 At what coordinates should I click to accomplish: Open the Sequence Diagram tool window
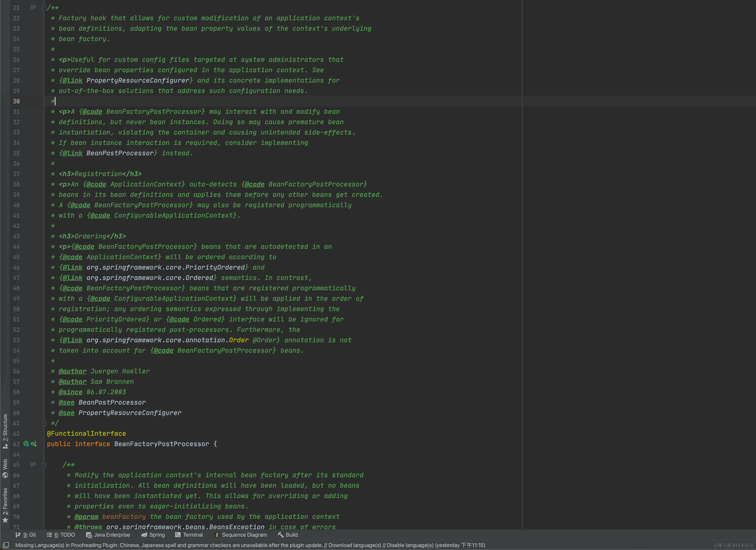pyautogui.click(x=240, y=535)
